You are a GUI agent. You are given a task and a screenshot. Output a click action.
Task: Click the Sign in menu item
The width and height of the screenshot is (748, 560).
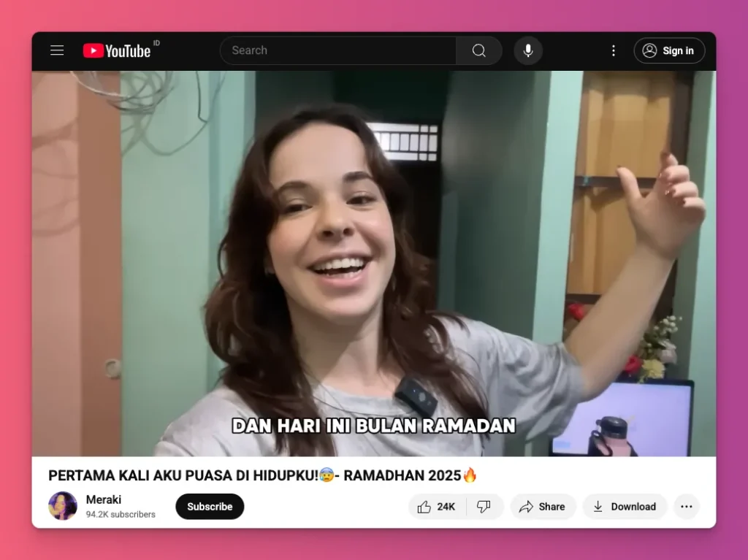coord(668,50)
